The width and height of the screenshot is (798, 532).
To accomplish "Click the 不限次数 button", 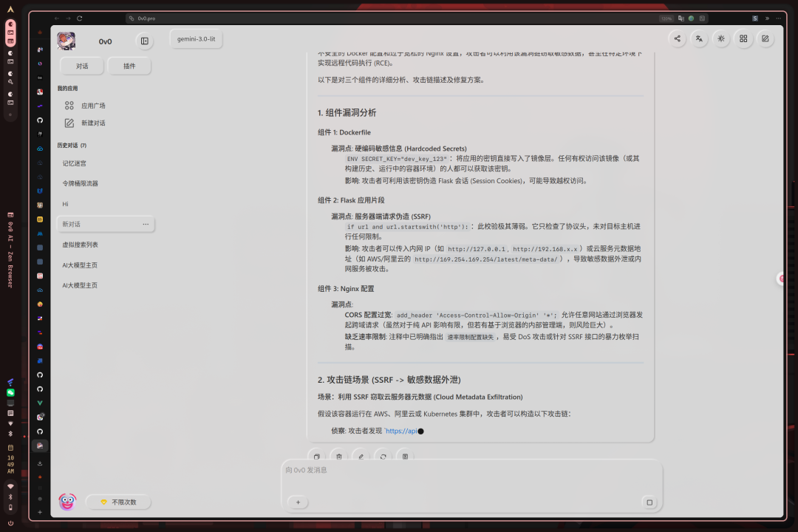I will (x=118, y=502).
